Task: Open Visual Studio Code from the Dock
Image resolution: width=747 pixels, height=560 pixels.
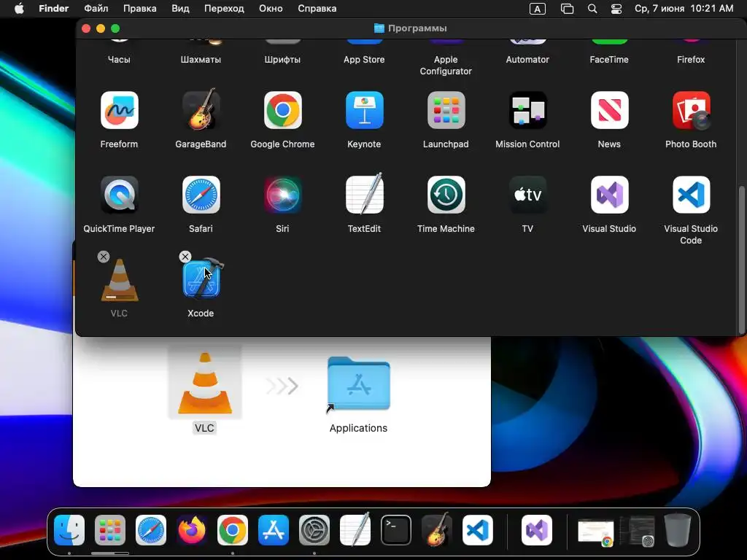Action: pos(477,530)
